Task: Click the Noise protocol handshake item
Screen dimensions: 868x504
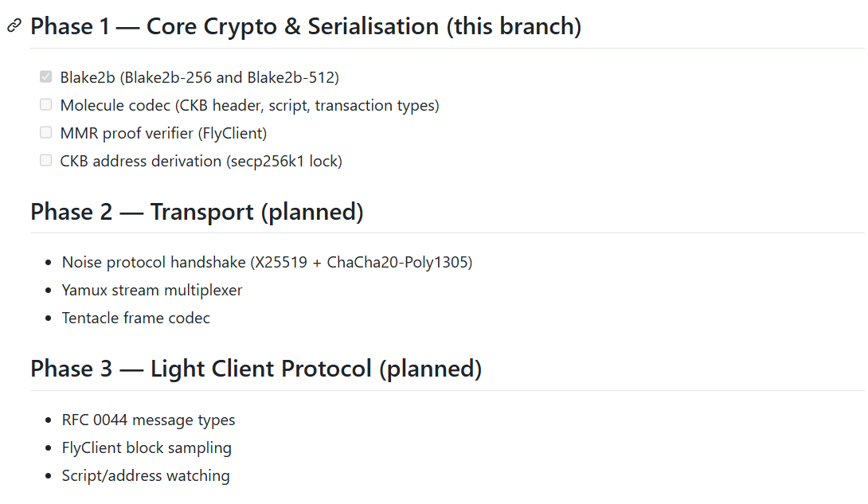Action: click(267, 262)
